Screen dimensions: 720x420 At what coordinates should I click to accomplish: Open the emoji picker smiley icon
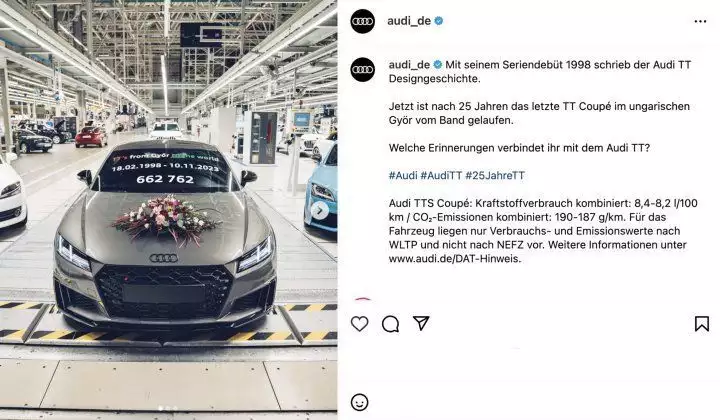[x=360, y=402]
